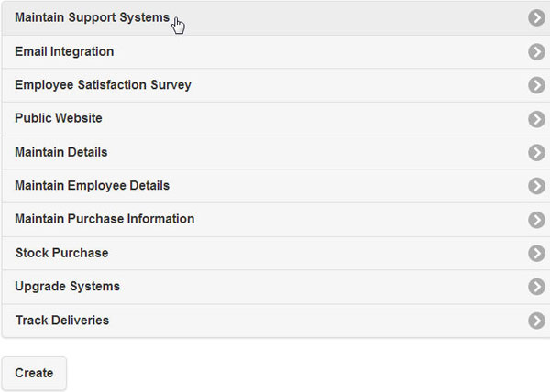Select the Maintain Details entry
Image resolution: width=550 pixels, height=392 pixels.
(61, 153)
